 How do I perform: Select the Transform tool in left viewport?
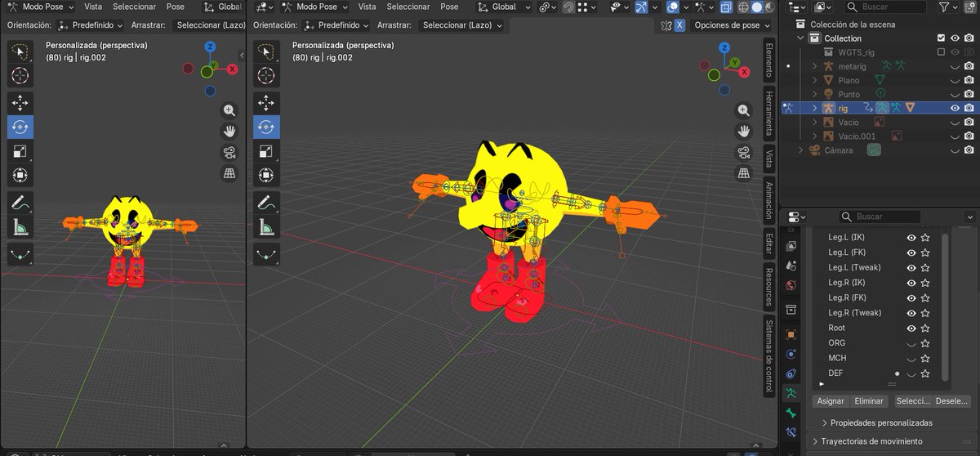tap(20, 175)
